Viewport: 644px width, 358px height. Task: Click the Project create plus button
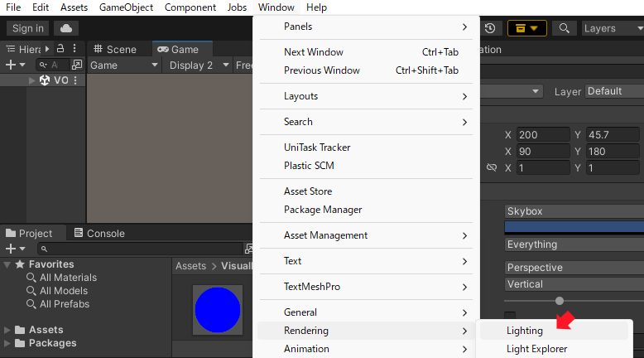pos(11,249)
